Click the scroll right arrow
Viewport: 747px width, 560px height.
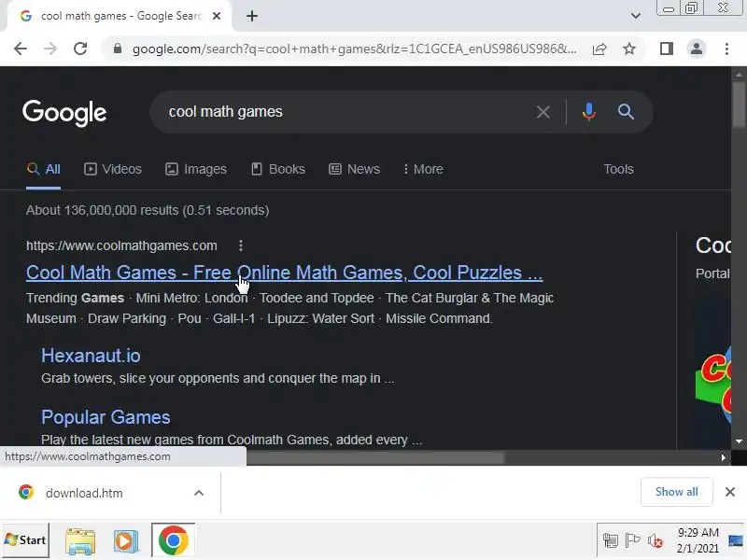click(723, 457)
